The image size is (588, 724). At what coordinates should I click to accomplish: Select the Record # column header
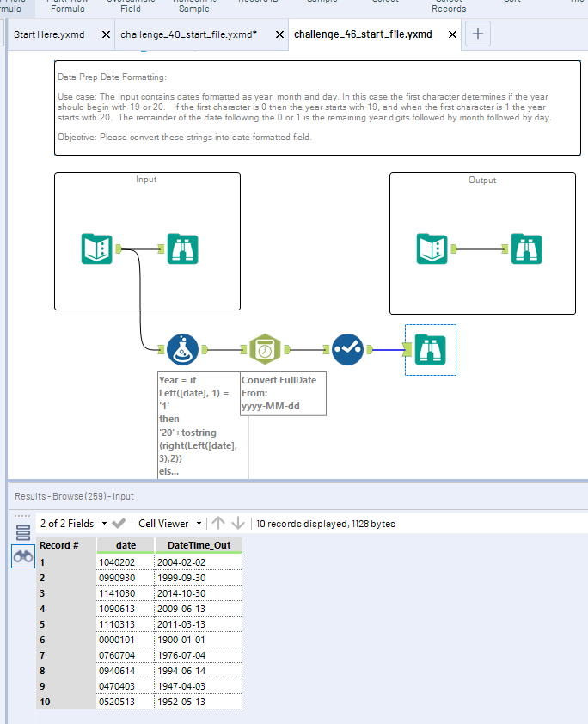point(66,545)
